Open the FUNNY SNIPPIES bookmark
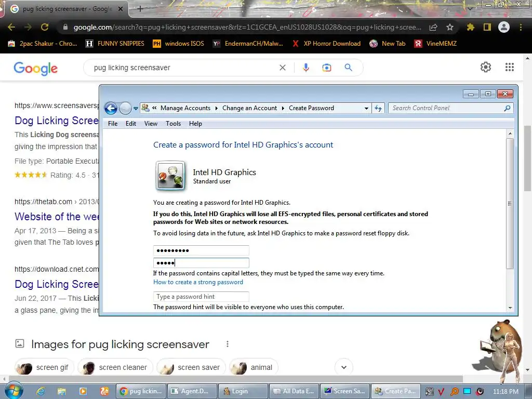The width and height of the screenshot is (532, 399). (x=115, y=44)
